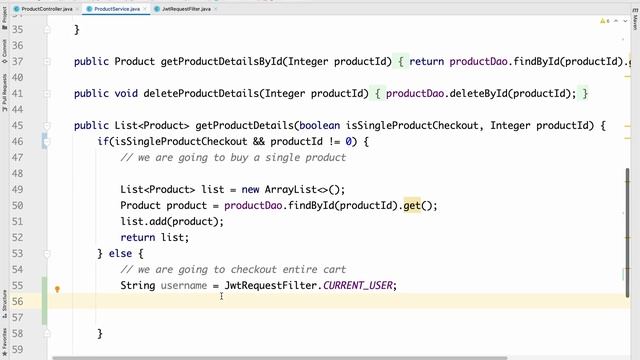The image size is (640, 360).
Task: Collapse getProductDetails method at line 45
Action: point(47,126)
